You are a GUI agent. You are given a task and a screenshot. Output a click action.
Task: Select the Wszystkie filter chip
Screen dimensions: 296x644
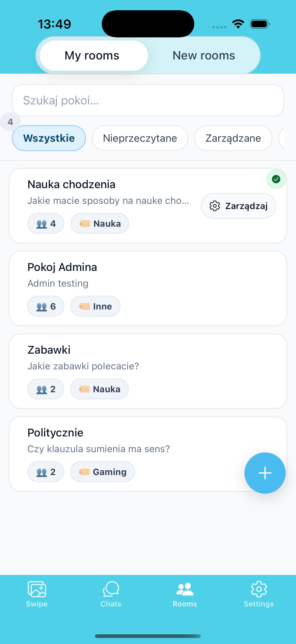click(49, 138)
